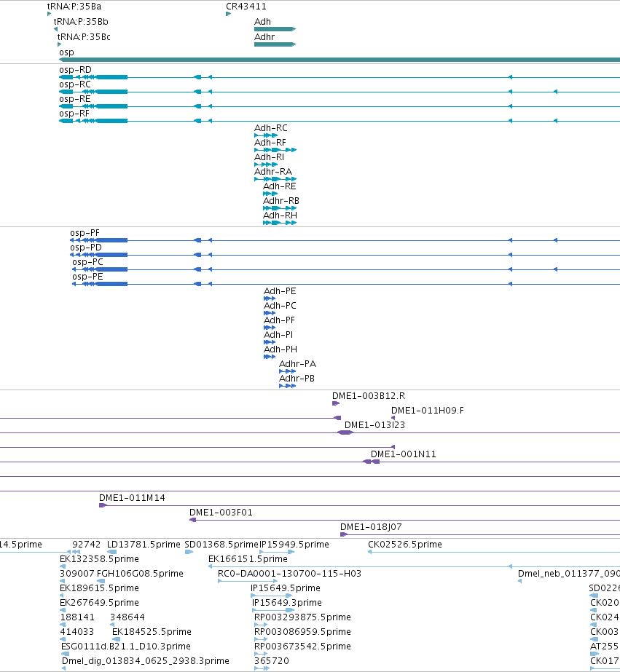
Task: Click the RP003673542.5prime EST label
Action: click(x=302, y=647)
